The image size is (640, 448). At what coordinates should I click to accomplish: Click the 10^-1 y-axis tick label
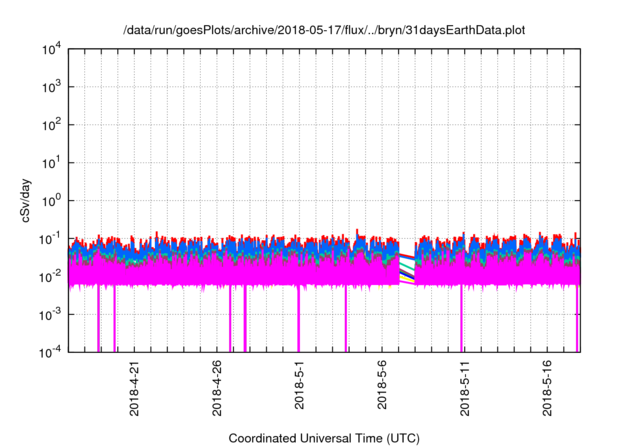(51, 239)
